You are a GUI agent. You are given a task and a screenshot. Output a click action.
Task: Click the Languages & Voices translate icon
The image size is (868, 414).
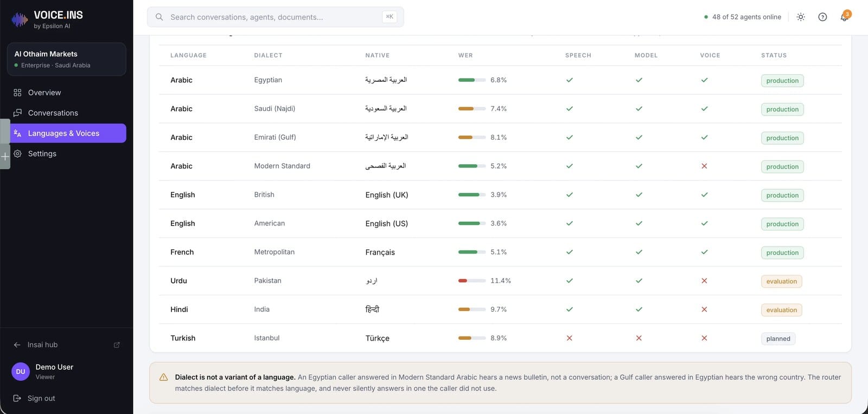coord(17,133)
